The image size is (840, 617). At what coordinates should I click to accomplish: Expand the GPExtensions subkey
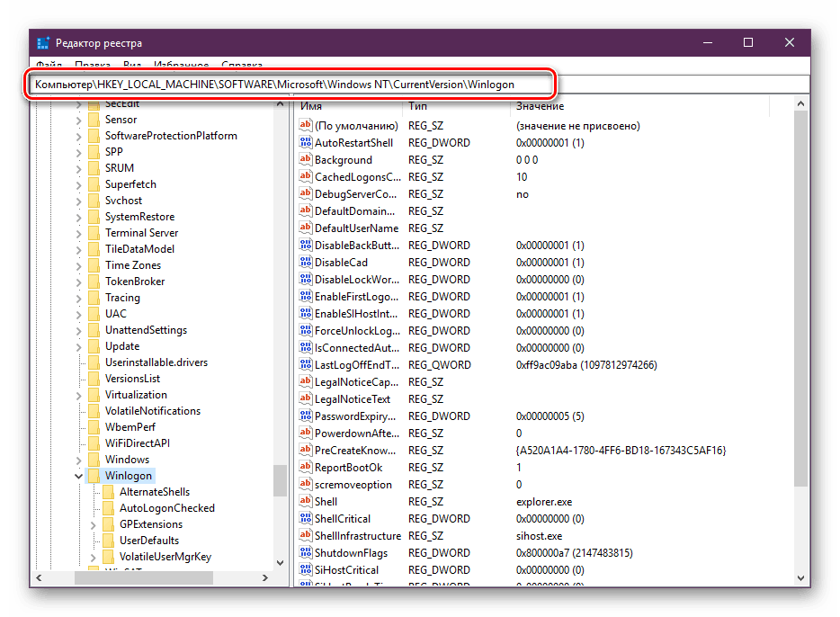click(94, 525)
